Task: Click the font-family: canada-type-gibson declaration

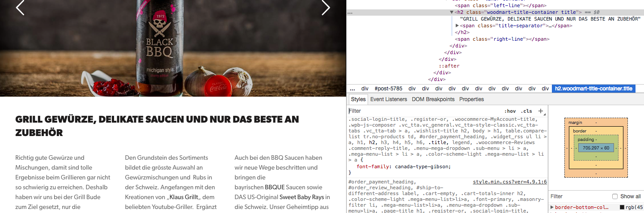Action: click(x=404, y=166)
